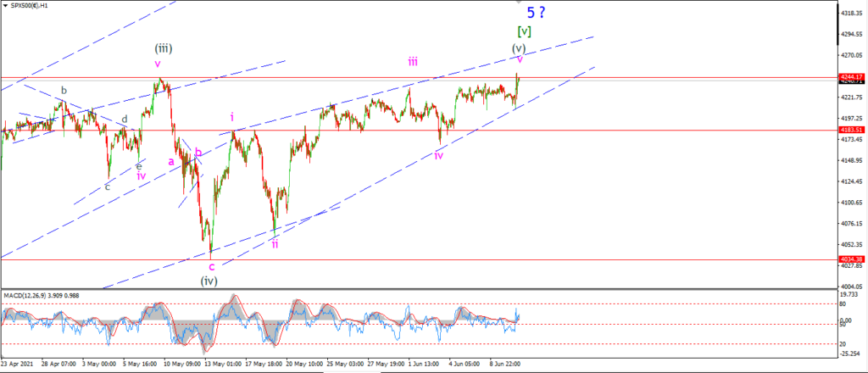868x373 pixels.
Task: Select the green [v] wave label
Action: [524, 31]
